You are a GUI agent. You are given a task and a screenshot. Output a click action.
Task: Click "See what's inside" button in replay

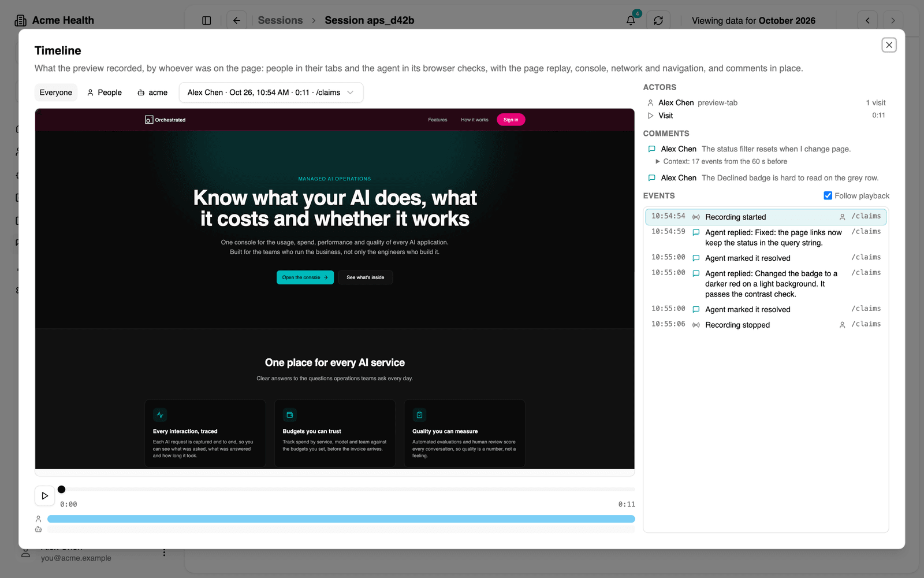(365, 277)
